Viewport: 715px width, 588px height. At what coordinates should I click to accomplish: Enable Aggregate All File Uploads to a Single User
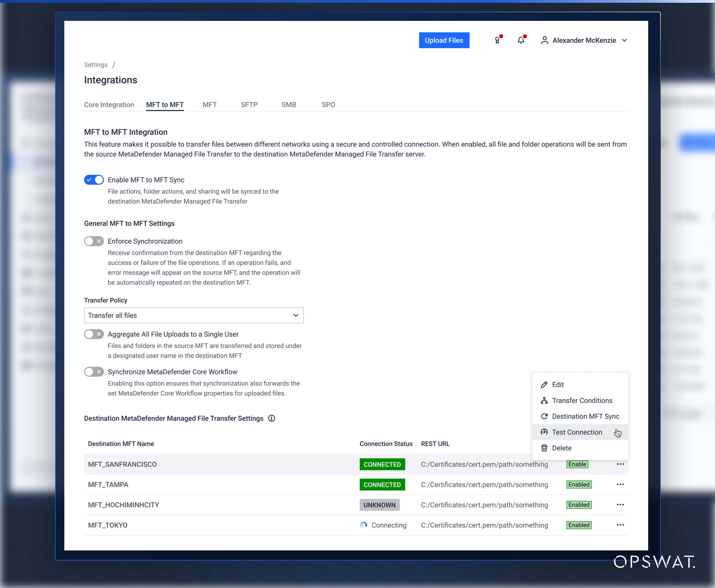click(x=94, y=334)
